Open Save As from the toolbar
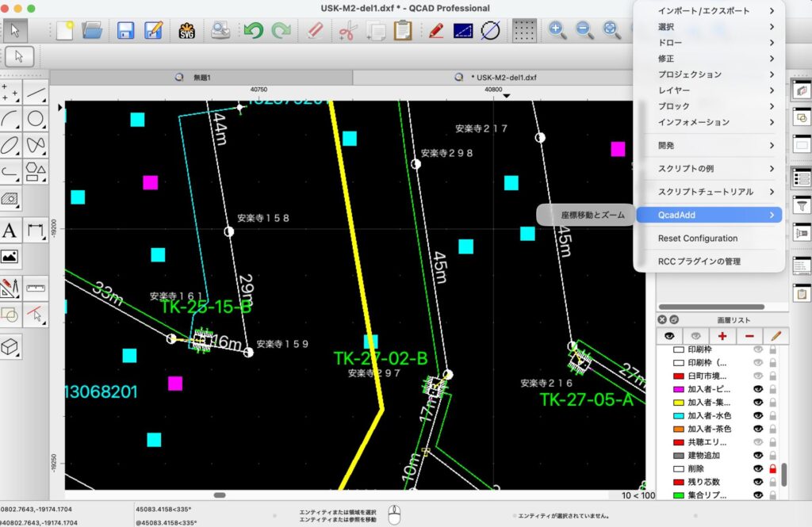812x527 pixels. tap(153, 31)
